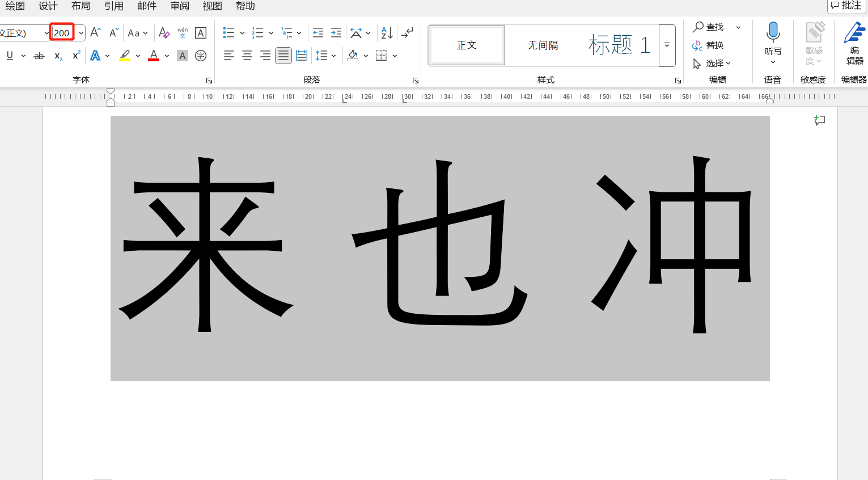
Task: Open the phonetic guide (wén) tool
Action: [183, 33]
